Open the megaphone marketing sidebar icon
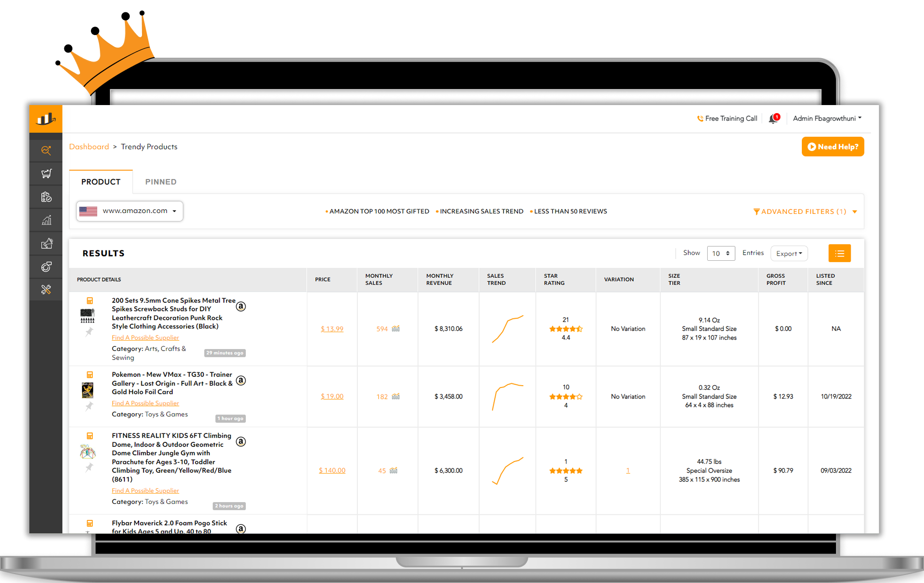The height and width of the screenshot is (583, 924). click(x=46, y=244)
